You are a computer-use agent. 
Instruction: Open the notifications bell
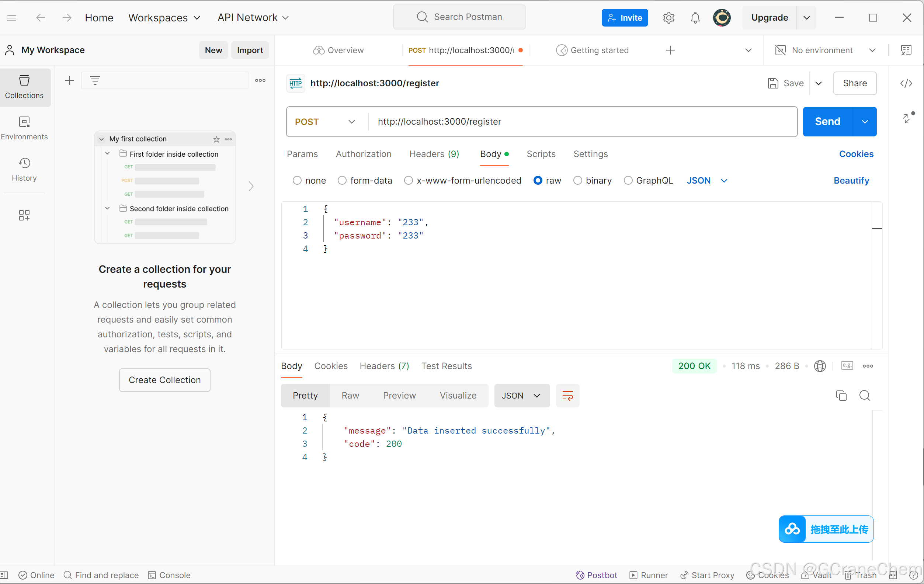(x=695, y=18)
